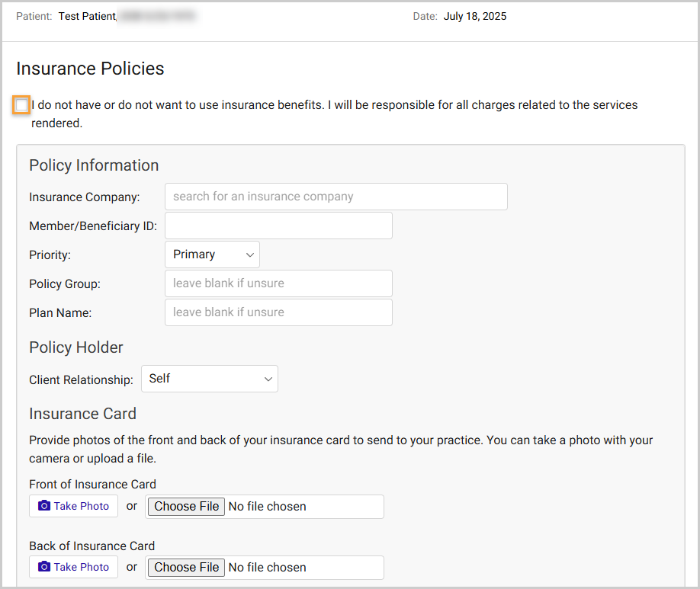700x589 pixels.
Task: Click No file chosen text for front card
Action: 268,507
